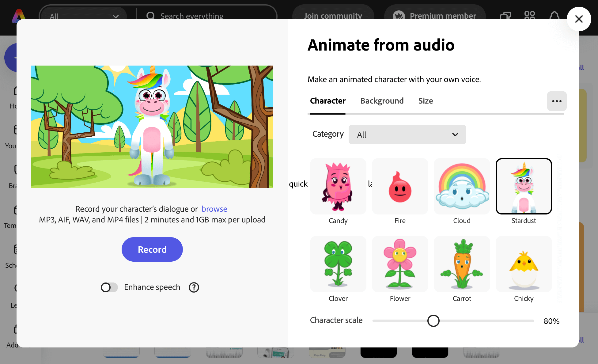Viewport: 598px width, 364px height.
Task: Click Join community
Action: click(x=333, y=16)
